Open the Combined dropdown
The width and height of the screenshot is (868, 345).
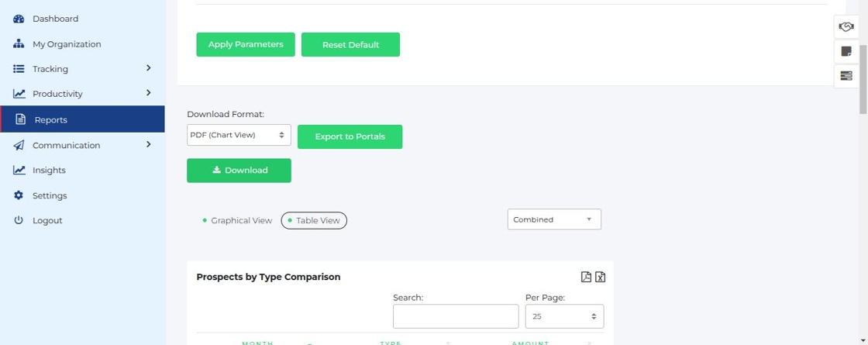(x=554, y=219)
